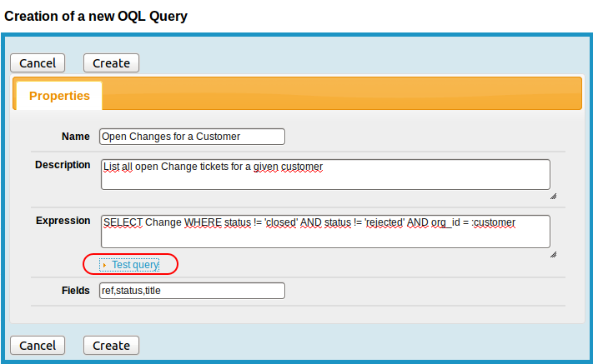Viewport: 593px width, 364px height.
Task: Click the Description field label
Action: [x=63, y=165]
